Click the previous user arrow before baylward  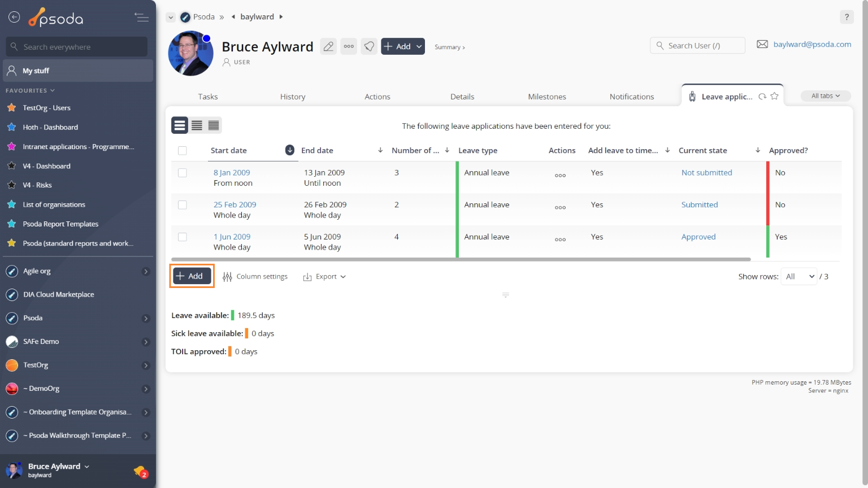[233, 17]
